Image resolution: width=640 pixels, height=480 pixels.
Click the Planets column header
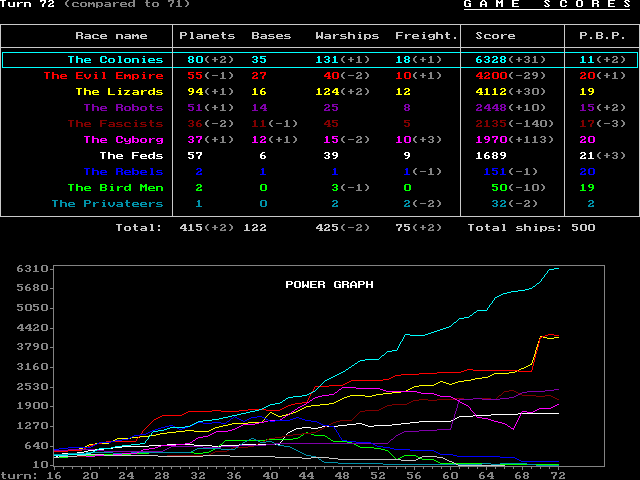207,36
